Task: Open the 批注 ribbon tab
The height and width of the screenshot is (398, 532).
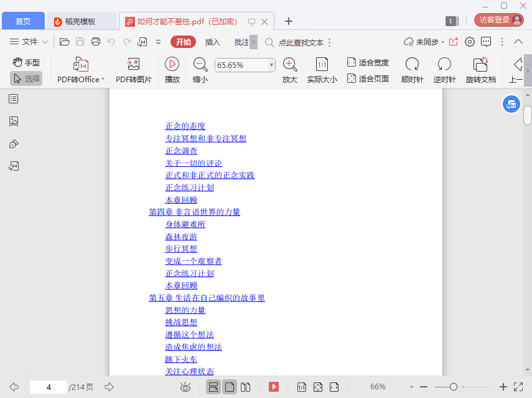Action: click(x=241, y=42)
